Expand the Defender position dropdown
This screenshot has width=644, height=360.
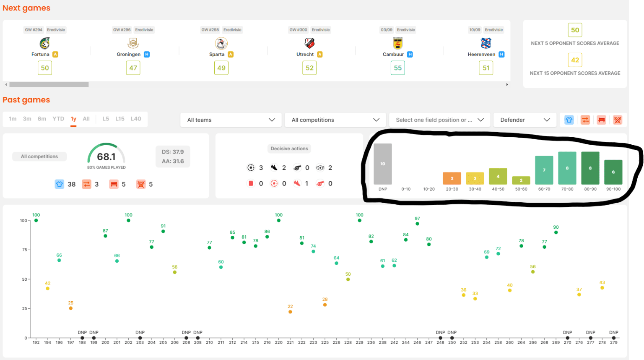pyautogui.click(x=525, y=120)
